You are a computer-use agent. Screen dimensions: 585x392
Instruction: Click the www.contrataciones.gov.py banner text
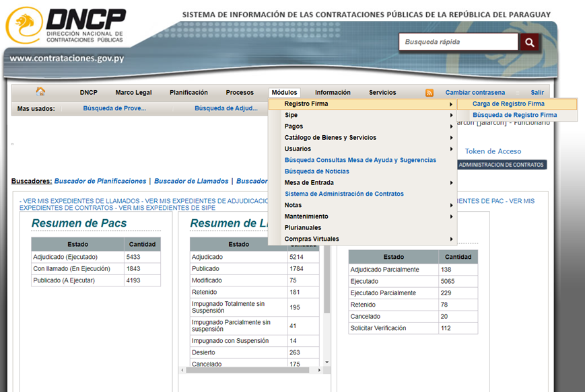[67, 58]
